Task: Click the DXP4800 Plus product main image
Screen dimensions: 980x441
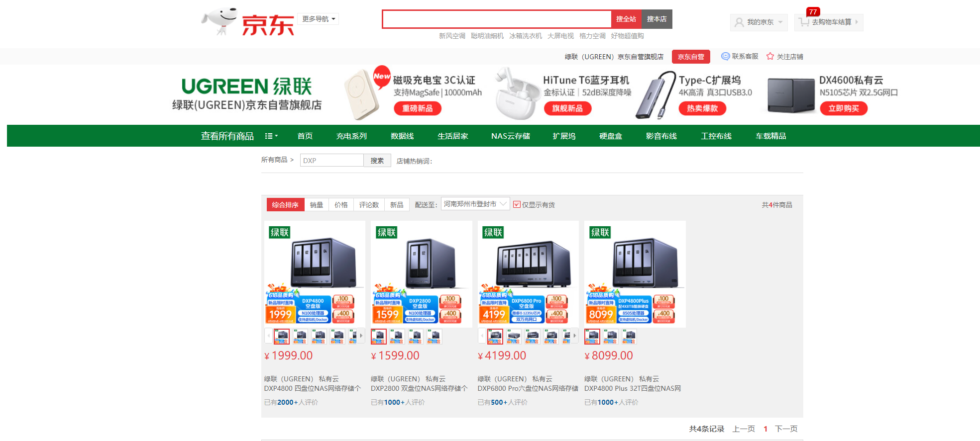Action: 635,274
